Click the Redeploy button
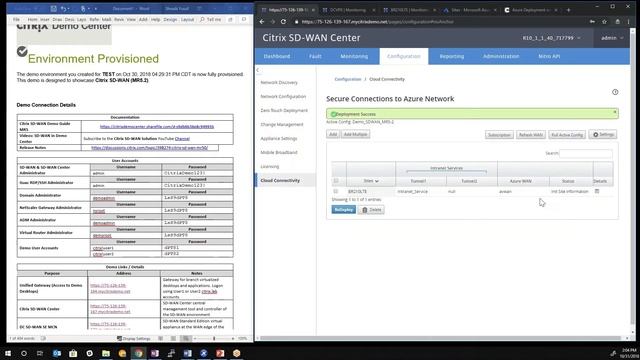 tap(344, 210)
